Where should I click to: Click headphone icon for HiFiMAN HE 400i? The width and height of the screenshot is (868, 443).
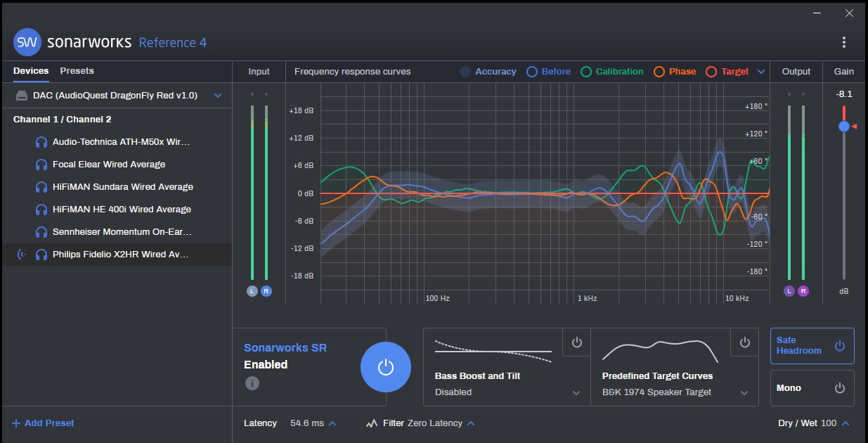click(x=41, y=210)
